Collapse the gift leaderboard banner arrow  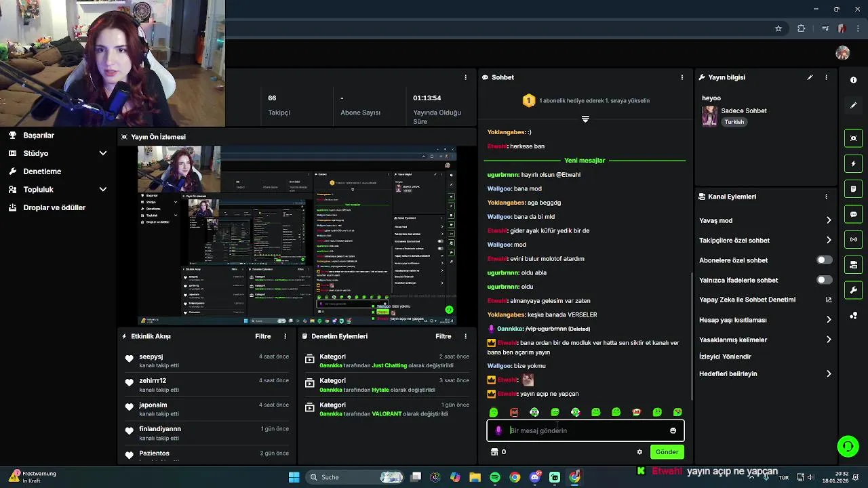coord(585,119)
